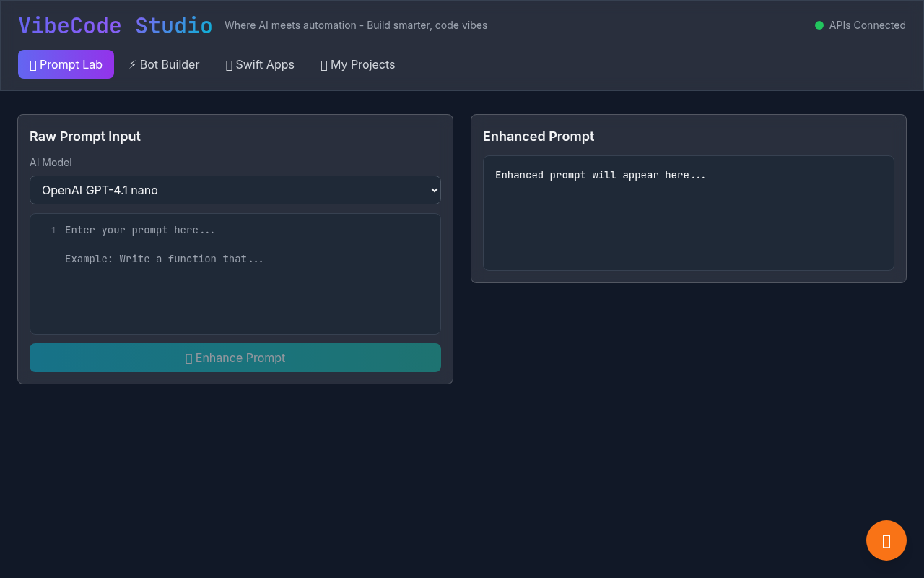Click the sparkle icon on Enhance Prompt
This screenshot has width=924, height=578.
[x=189, y=358]
